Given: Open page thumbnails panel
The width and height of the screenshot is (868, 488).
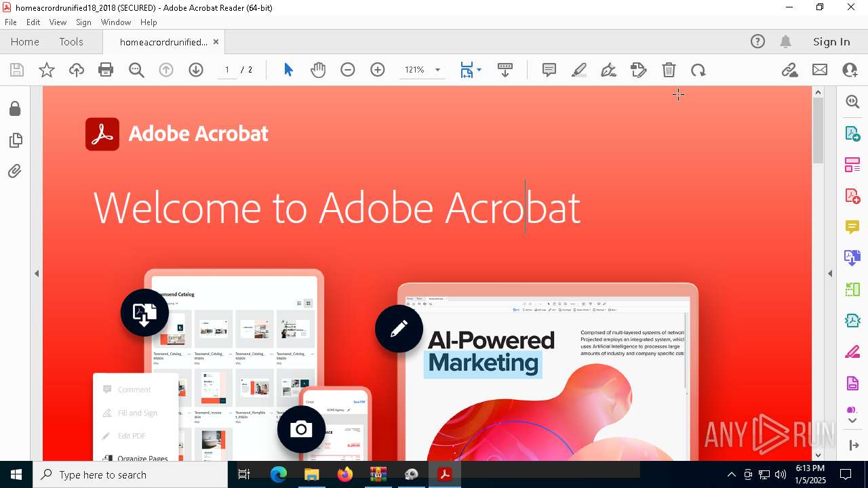Looking at the screenshot, I should tap(15, 140).
